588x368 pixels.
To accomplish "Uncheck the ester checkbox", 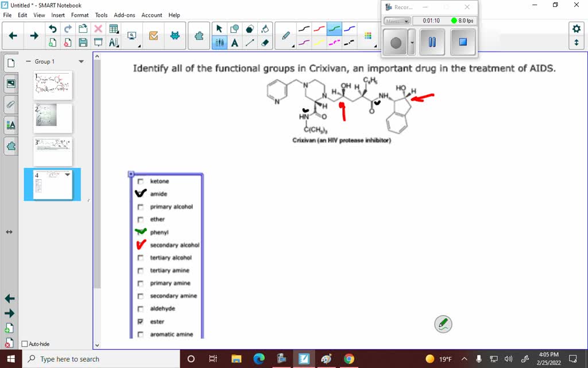I will point(141,321).
